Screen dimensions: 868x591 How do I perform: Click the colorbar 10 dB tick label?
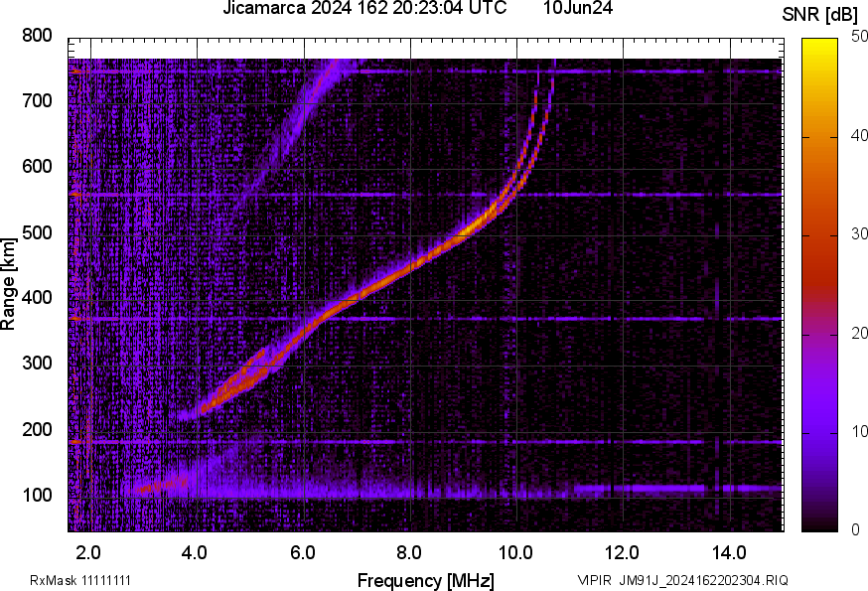click(859, 431)
